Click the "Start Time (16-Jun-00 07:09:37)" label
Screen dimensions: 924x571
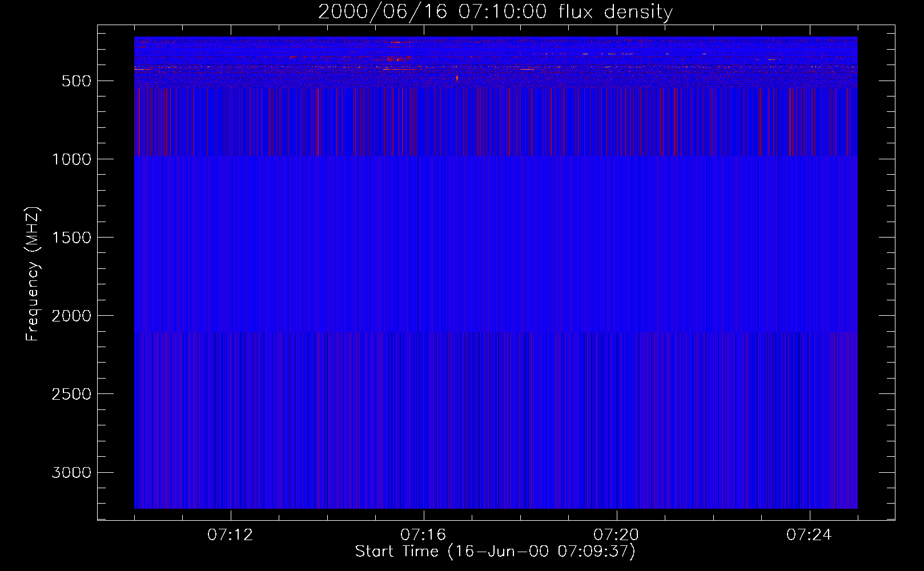coord(495,552)
